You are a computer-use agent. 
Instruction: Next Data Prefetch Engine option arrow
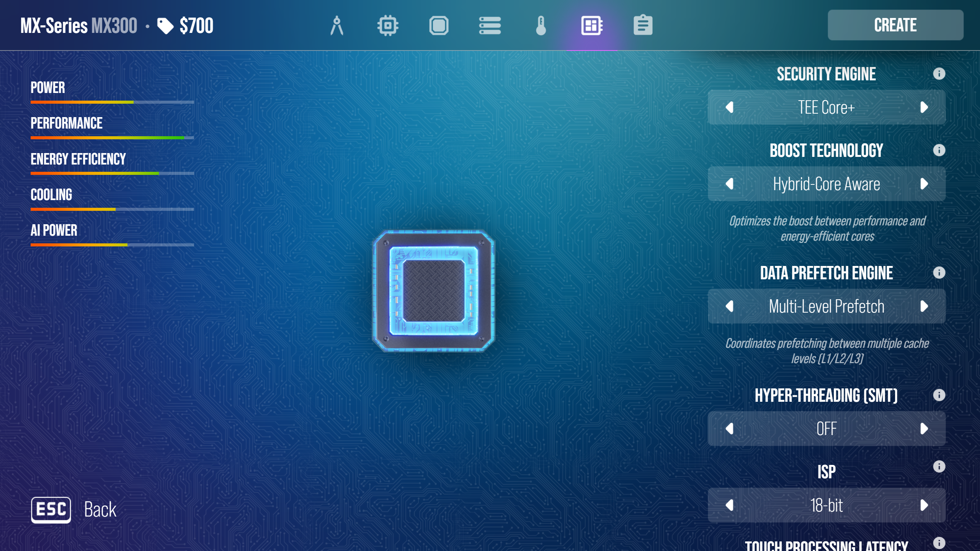coord(924,306)
